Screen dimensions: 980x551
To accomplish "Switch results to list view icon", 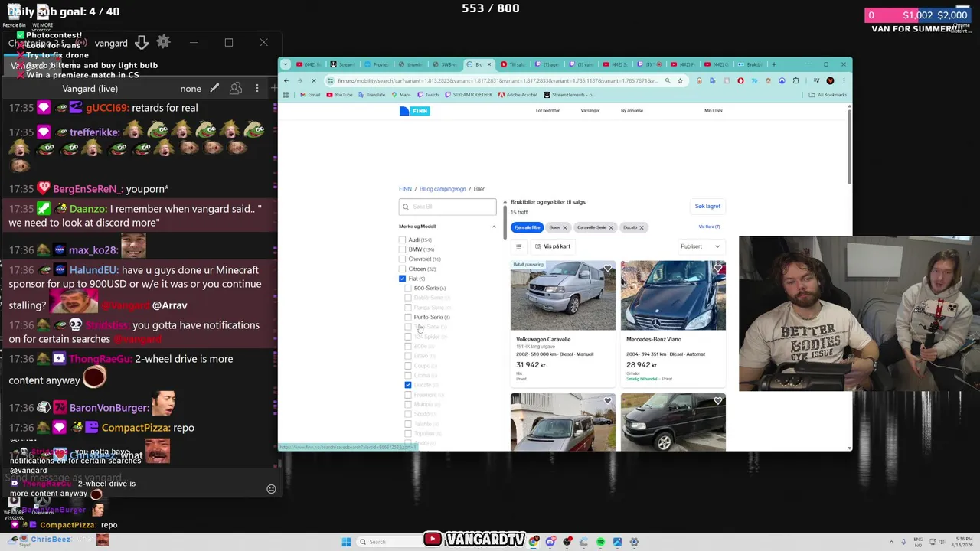I will pyautogui.click(x=518, y=246).
